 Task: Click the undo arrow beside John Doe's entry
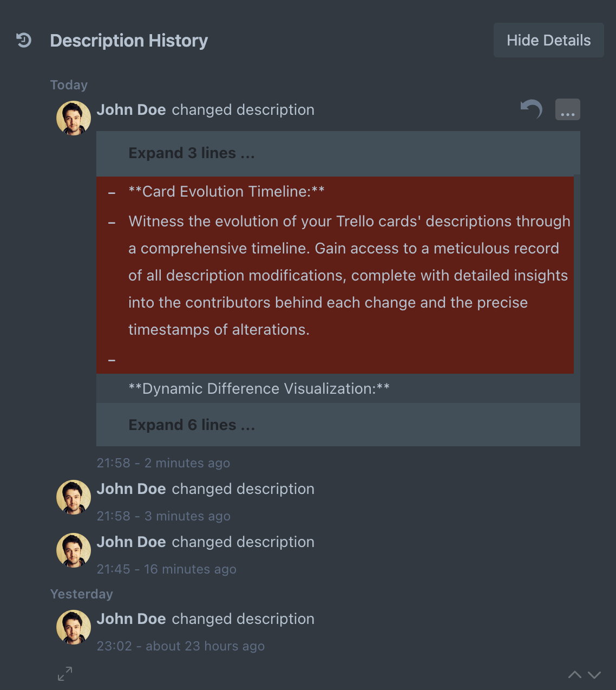pyautogui.click(x=531, y=109)
